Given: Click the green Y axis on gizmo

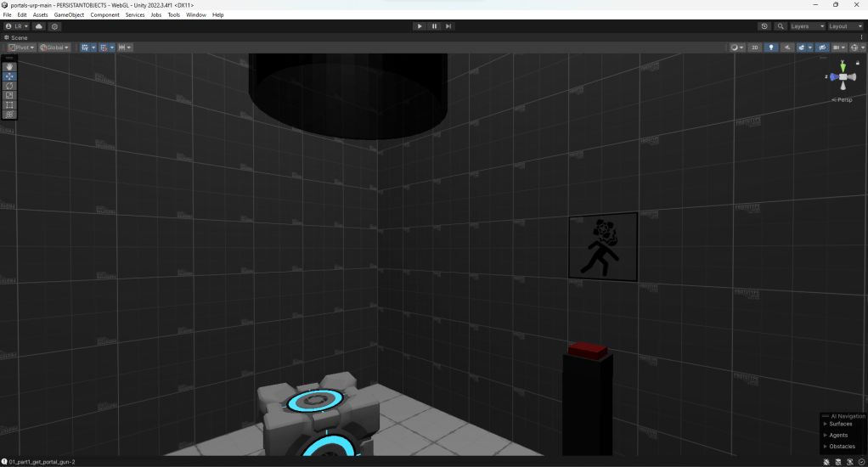Looking at the screenshot, I should click(843, 65).
